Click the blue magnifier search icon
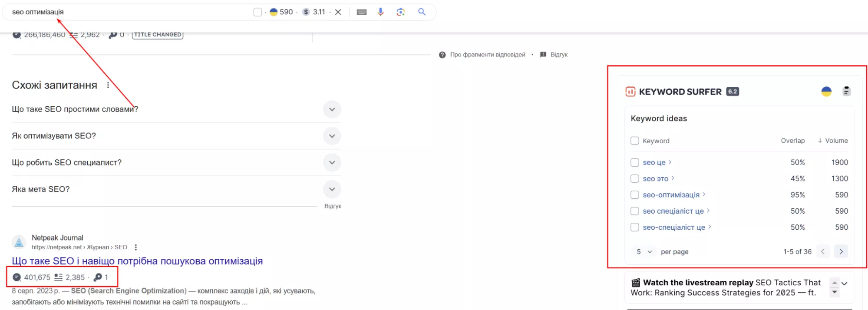Image resolution: width=868 pixels, height=310 pixels. (422, 12)
